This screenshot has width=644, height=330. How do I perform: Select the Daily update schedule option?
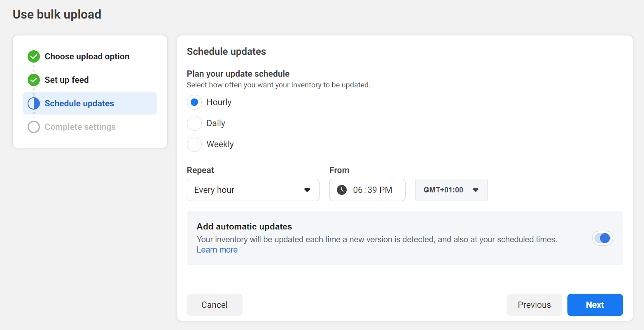tap(194, 123)
